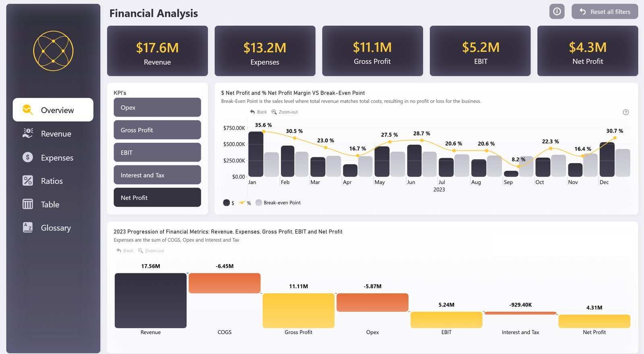Click Back in Net Profit chart
Image resolution: width=644 pixels, height=354 pixels.
[258, 112]
